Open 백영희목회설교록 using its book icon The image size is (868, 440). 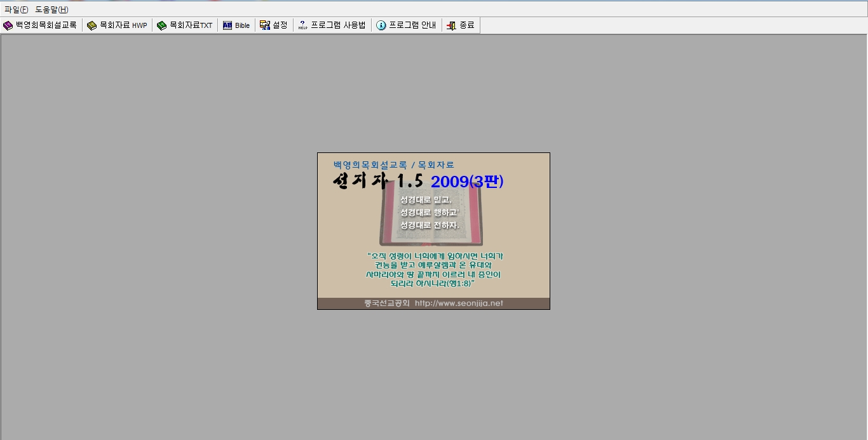7,25
